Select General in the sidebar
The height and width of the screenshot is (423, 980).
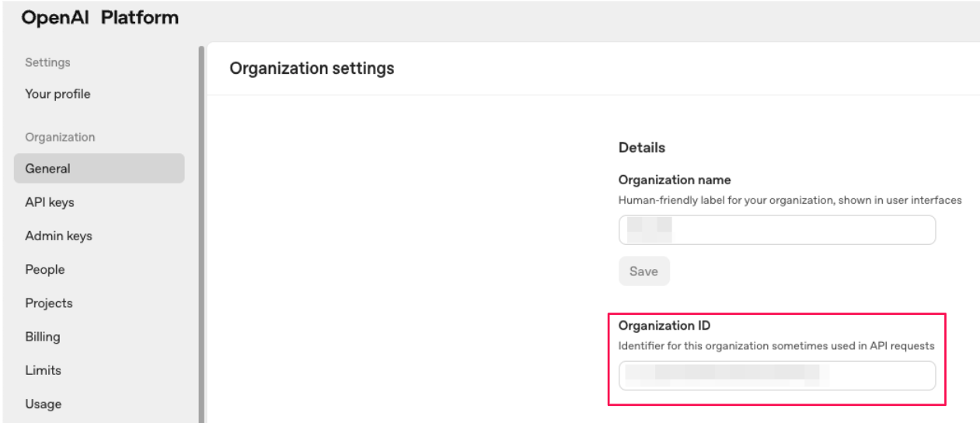tap(99, 168)
